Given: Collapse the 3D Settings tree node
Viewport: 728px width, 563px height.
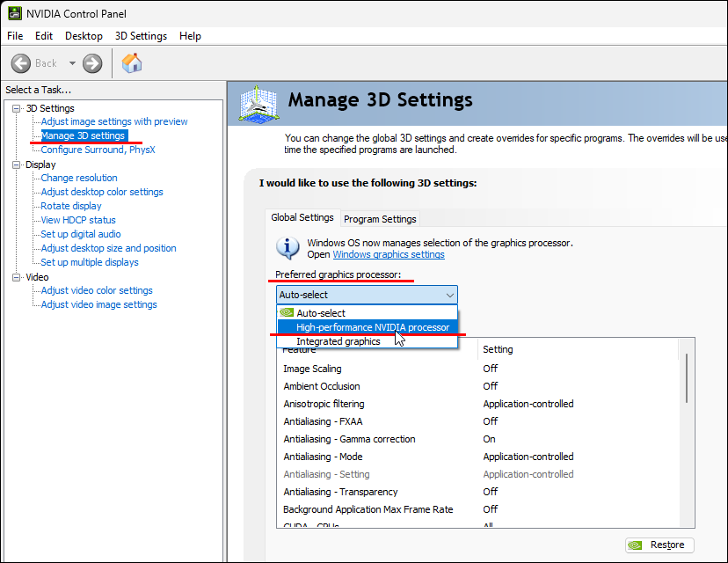Looking at the screenshot, I should click(16, 108).
